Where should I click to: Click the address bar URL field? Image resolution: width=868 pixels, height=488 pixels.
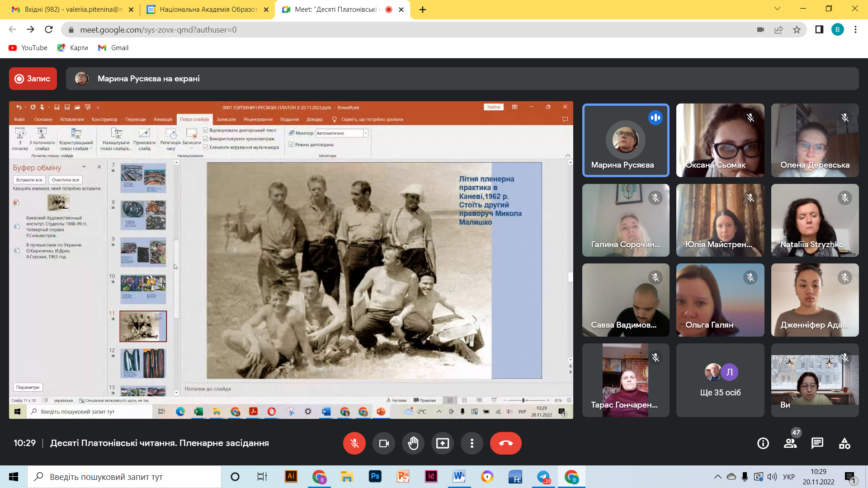[x=407, y=30]
